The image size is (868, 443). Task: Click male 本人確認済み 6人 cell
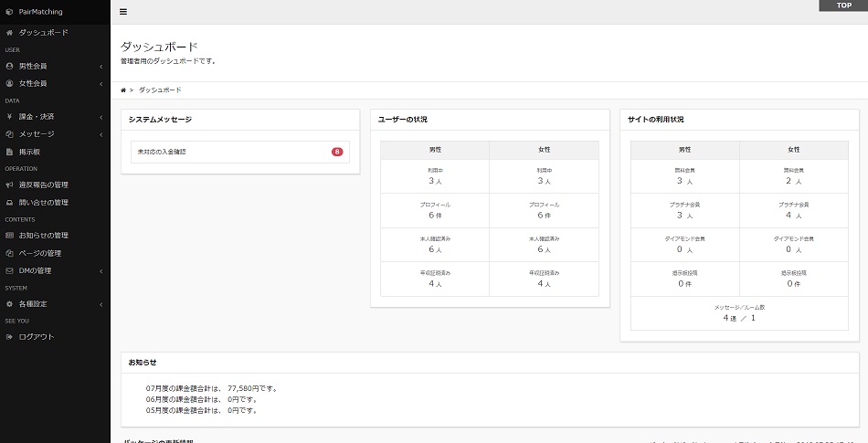tap(435, 245)
